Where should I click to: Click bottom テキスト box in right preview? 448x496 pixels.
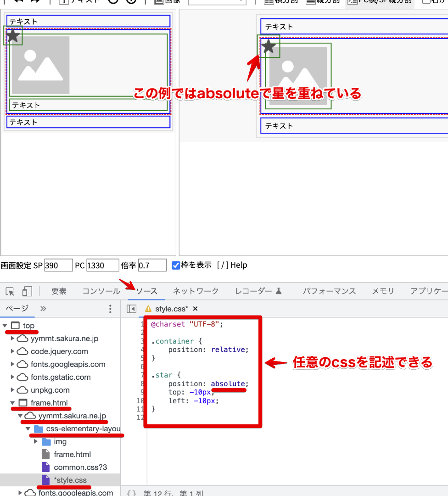(x=354, y=126)
